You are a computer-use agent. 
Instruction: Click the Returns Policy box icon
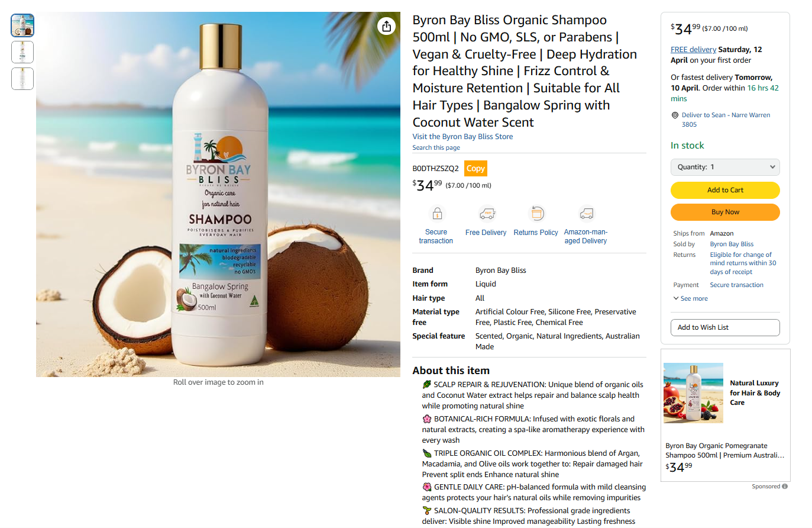tap(536, 213)
